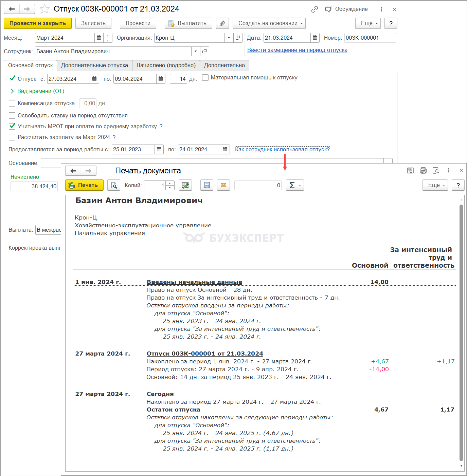Open the three-dot menu of the vacation document

(x=381, y=9)
